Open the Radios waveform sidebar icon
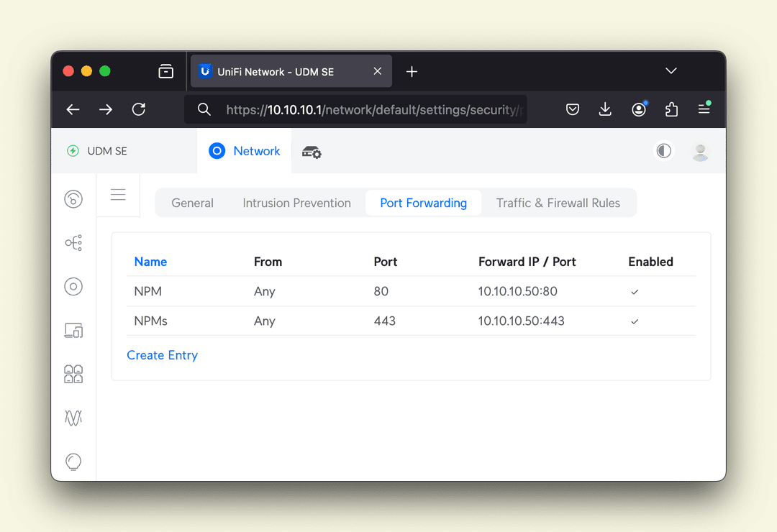777x532 pixels. click(x=73, y=418)
